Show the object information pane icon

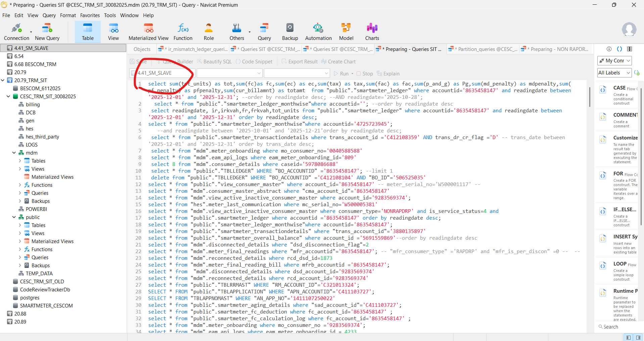click(x=609, y=49)
